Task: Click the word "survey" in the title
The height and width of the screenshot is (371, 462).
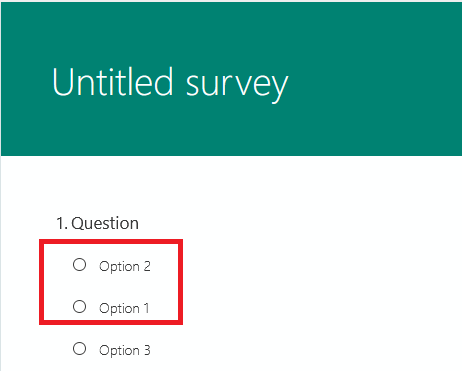Action: point(237,87)
